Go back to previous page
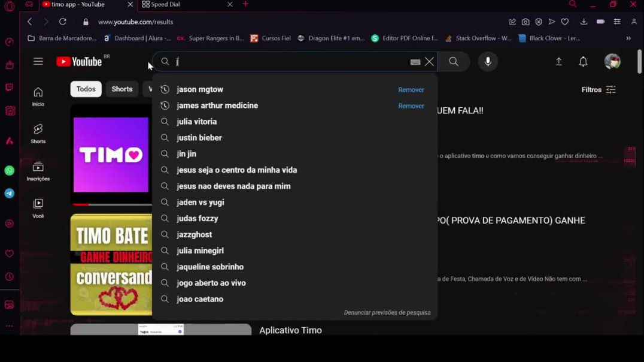This screenshot has width=644, height=362. coord(29,22)
